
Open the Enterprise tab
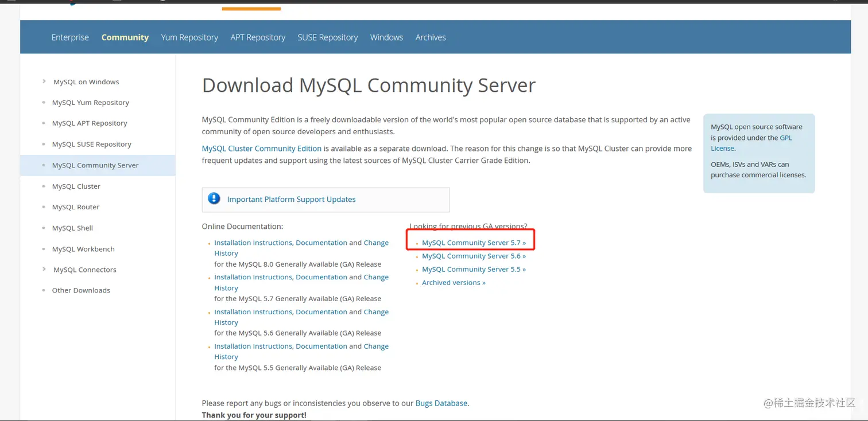click(x=70, y=37)
